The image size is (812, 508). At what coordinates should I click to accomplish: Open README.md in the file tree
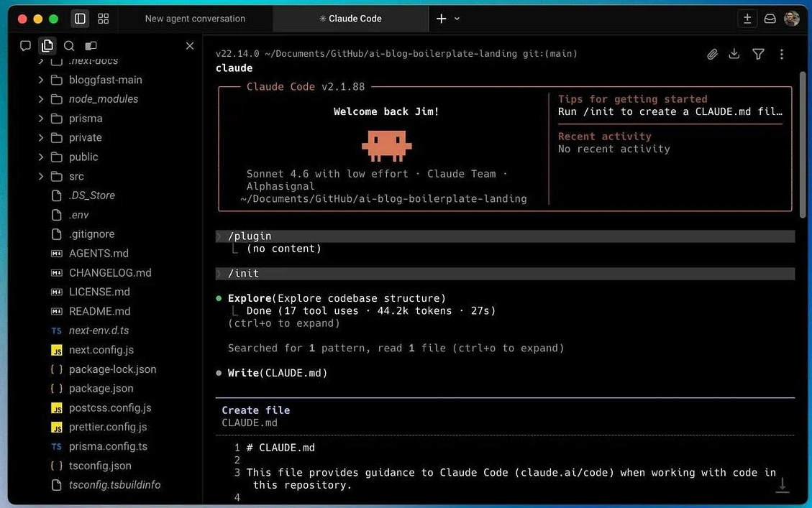pyautogui.click(x=99, y=311)
